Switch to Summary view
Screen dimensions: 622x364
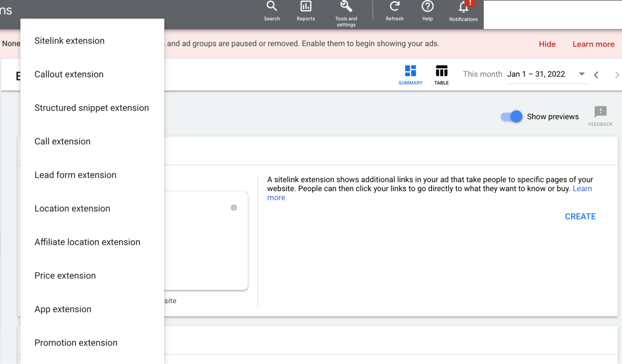(410, 75)
